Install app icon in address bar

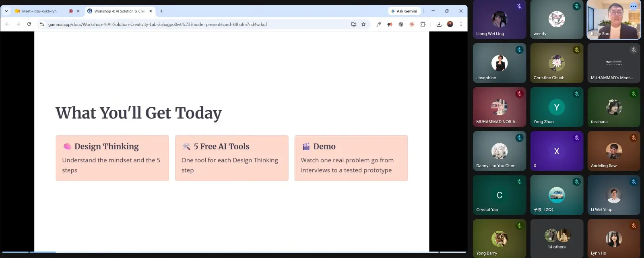pyautogui.click(x=354, y=24)
